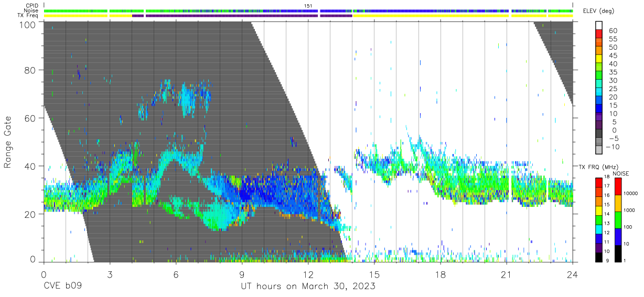Screen dimensions: 644x297
Task: Click the 45 label on the ELEV scale
Action: pos(613,56)
